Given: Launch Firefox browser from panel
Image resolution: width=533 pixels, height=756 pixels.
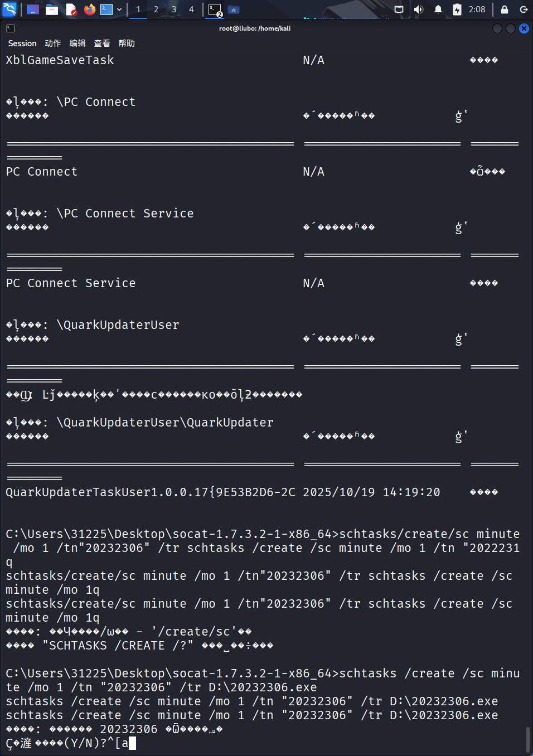Looking at the screenshot, I should tap(89, 9).
